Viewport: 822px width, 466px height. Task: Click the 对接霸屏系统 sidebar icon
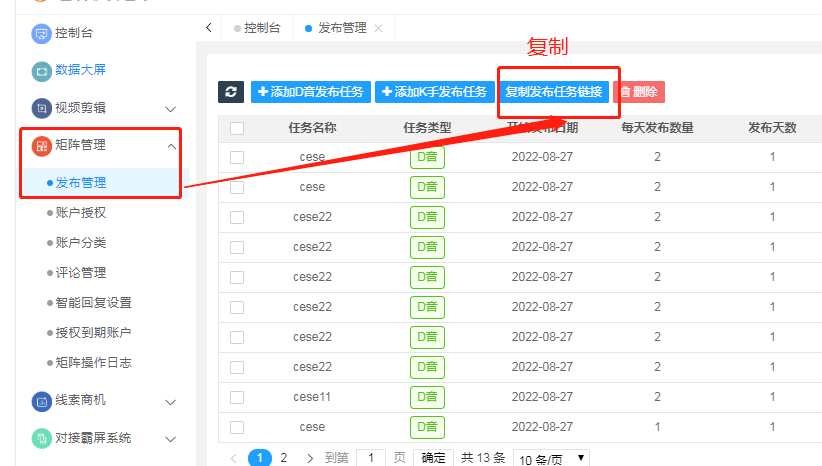pos(41,438)
